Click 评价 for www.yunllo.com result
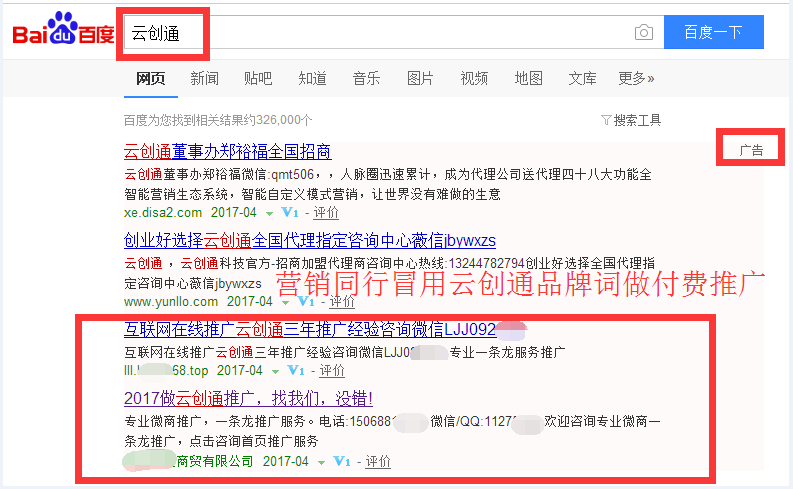 pos(342,302)
